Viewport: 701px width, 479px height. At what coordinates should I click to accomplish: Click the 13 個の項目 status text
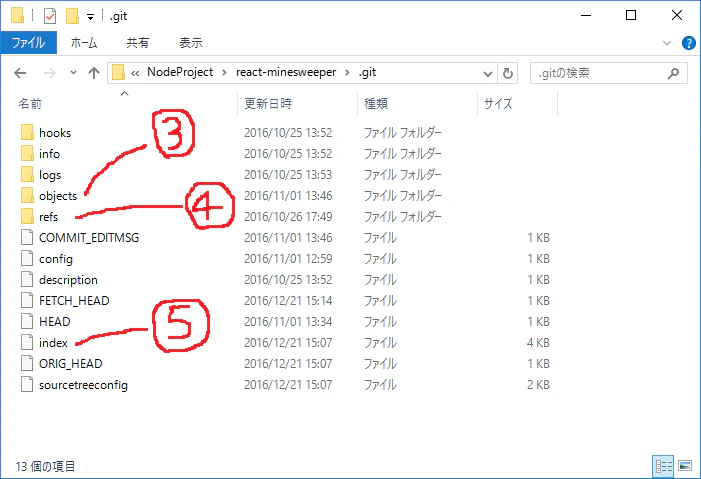pos(45,466)
